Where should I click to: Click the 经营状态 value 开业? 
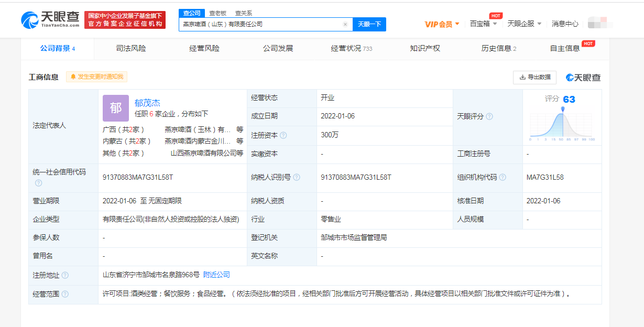(328, 98)
